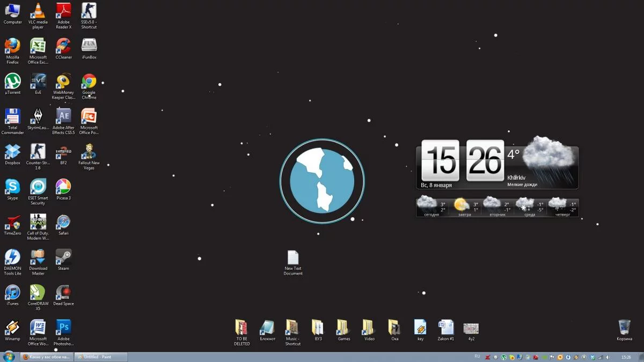Viewport: 644px width, 362px height.
Task: Click the Action Center flag tray icon
Action: 552,357
